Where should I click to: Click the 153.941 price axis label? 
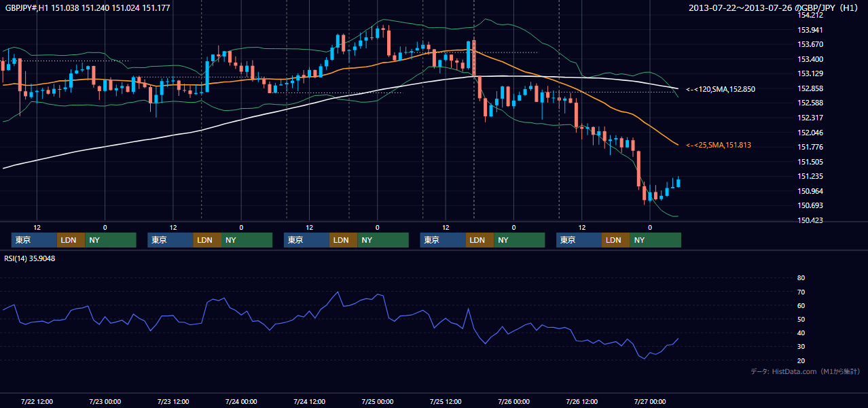pyautogui.click(x=810, y=30)
